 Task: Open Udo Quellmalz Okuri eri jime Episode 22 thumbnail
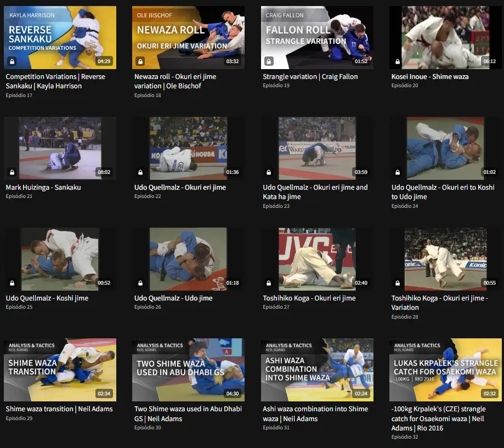(x=188, y=148)
